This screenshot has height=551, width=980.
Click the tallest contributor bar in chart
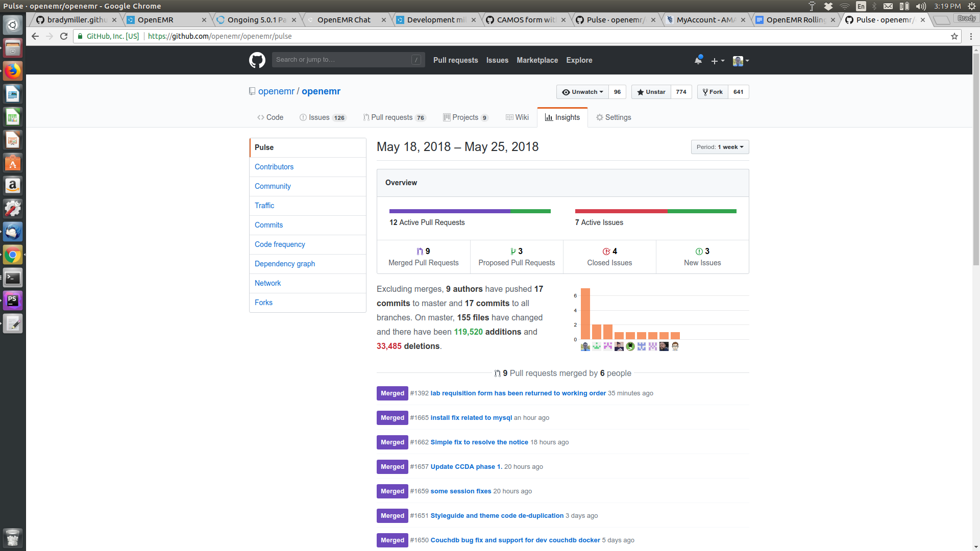(585, 314)
